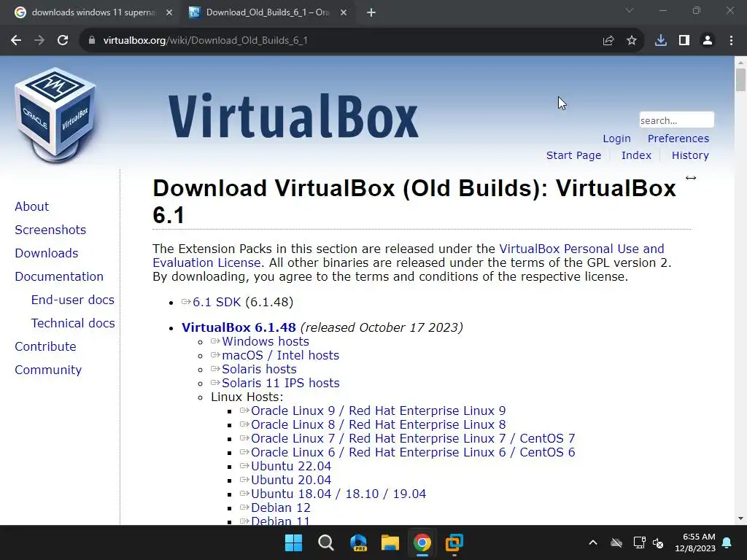
Task: Show hidden system tray icons
Action: pyautogui.click(x=593, y=542)
